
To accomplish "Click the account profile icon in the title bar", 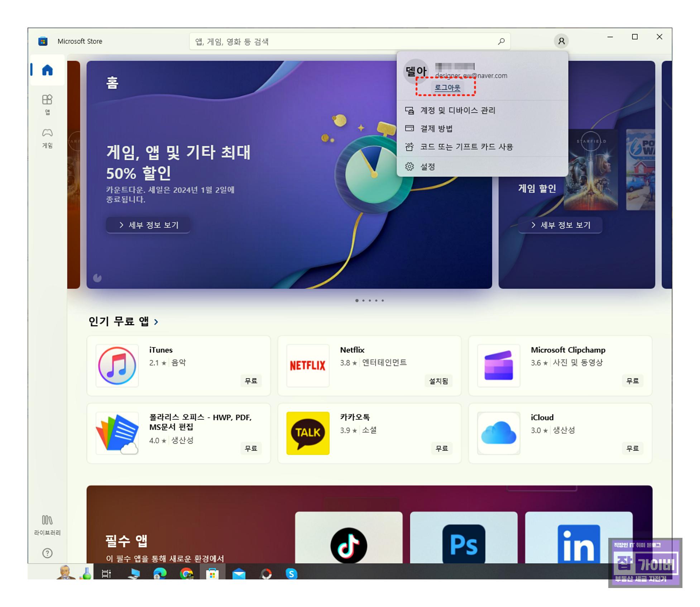I will click(x=561, y=41).
